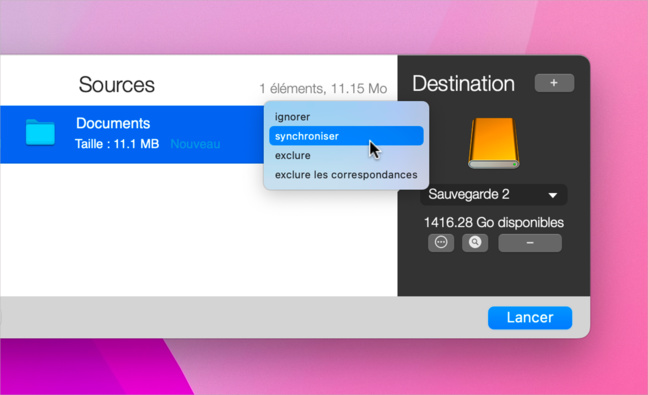The image size is (648, 395).
Task: Add a destination with plus button
Action: pos(554,83)
